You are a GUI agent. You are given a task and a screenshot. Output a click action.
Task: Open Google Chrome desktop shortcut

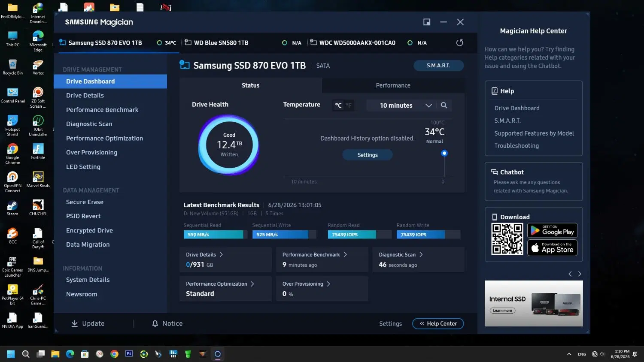click(12, 154)
